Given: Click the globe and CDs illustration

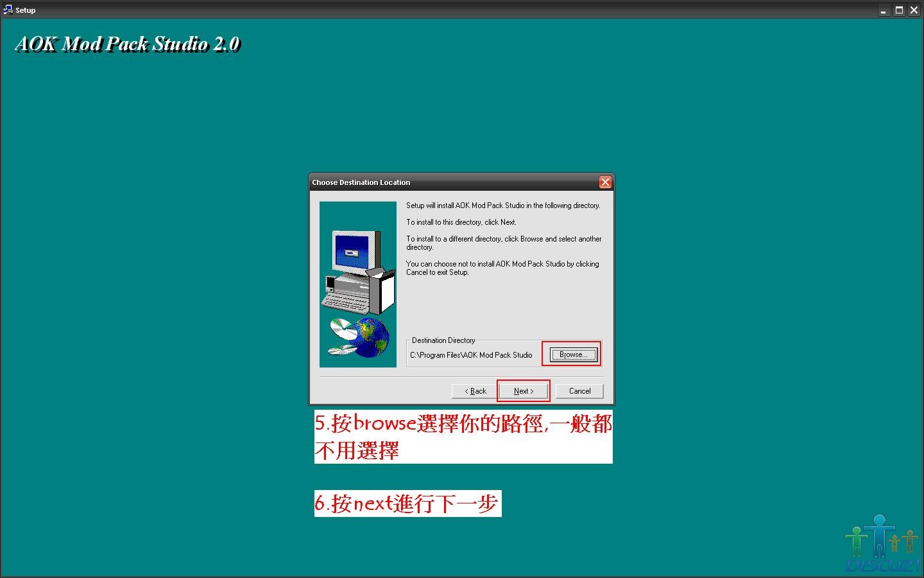Looking at the screenshot, I should pos(359,337).
